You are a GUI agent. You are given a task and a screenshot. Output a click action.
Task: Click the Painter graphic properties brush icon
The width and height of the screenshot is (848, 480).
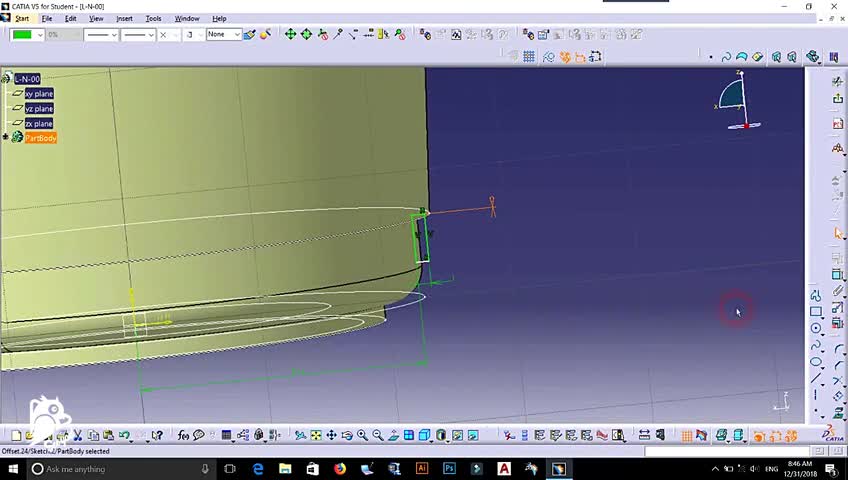click(x=249, y=35)
